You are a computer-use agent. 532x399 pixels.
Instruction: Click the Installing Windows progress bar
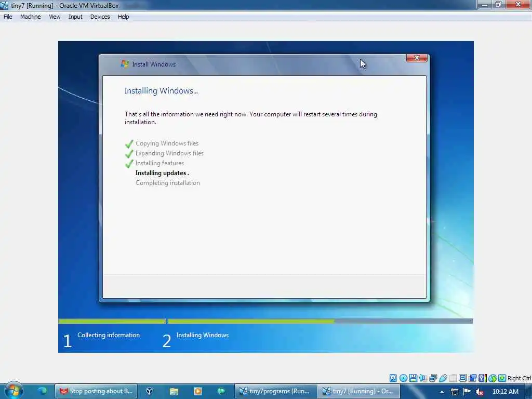coord(320,321)
